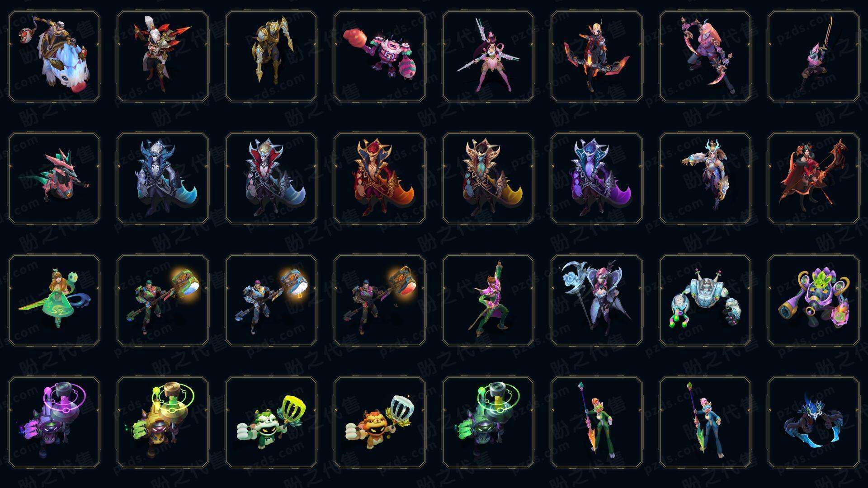Choose the gold-tailed vampire lord chroma

(x=488, y=178)
